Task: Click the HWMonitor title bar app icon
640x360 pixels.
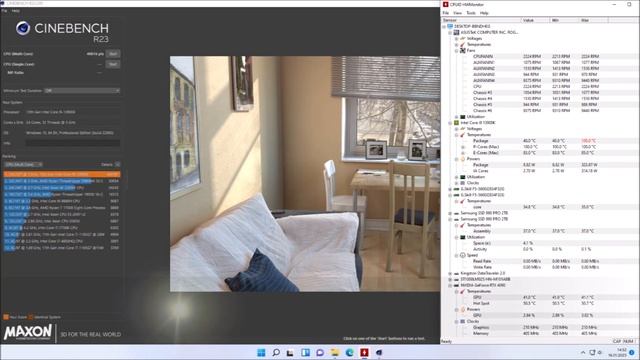Action: click(445, 4)
